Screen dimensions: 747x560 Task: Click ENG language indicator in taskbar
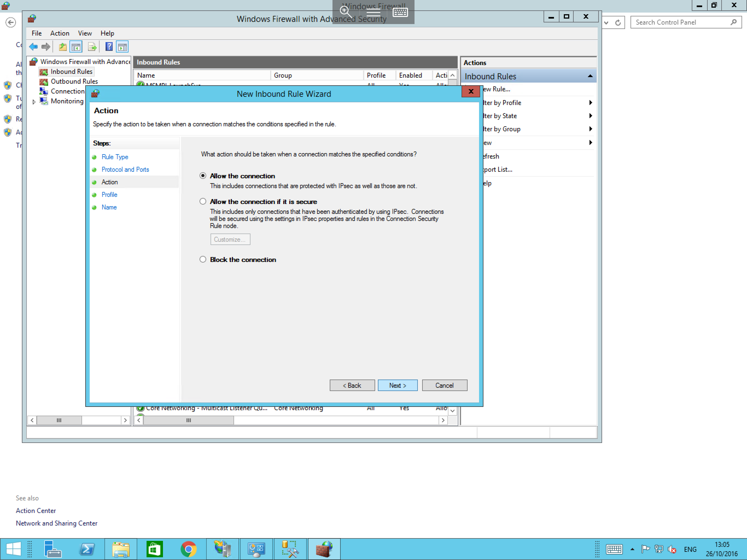pyautogui.click(x=690, y=550)
